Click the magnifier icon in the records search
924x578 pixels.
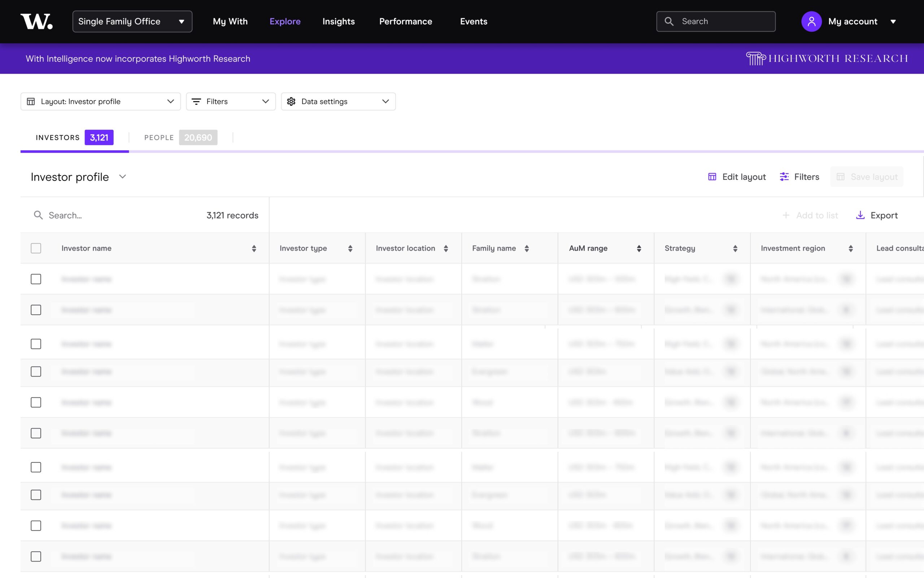38,215
